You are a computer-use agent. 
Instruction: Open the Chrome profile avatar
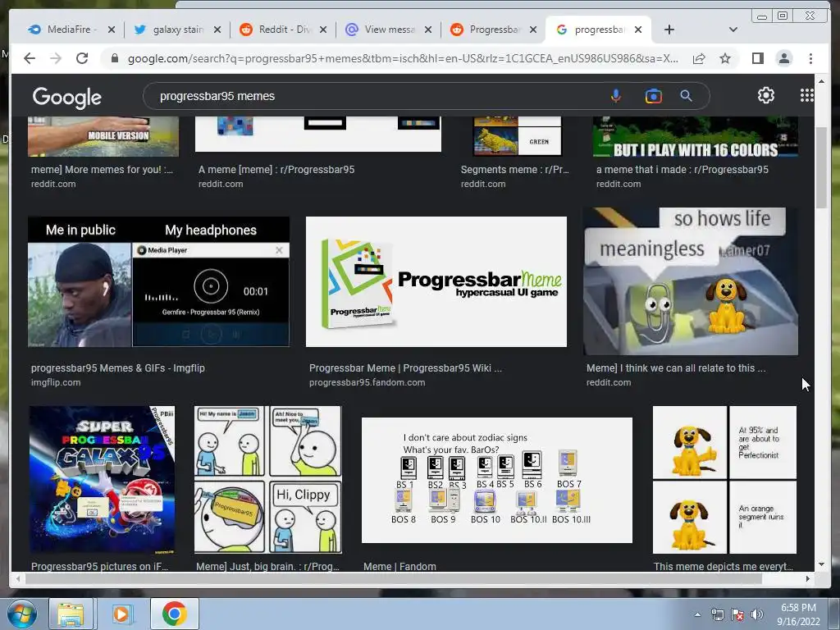(x=783, y=58)
